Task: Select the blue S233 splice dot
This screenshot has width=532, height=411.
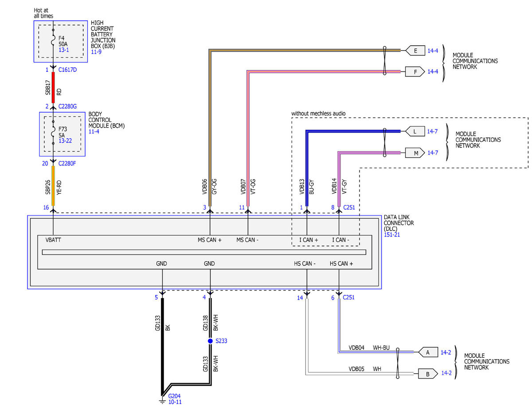Action: point(210,341)
